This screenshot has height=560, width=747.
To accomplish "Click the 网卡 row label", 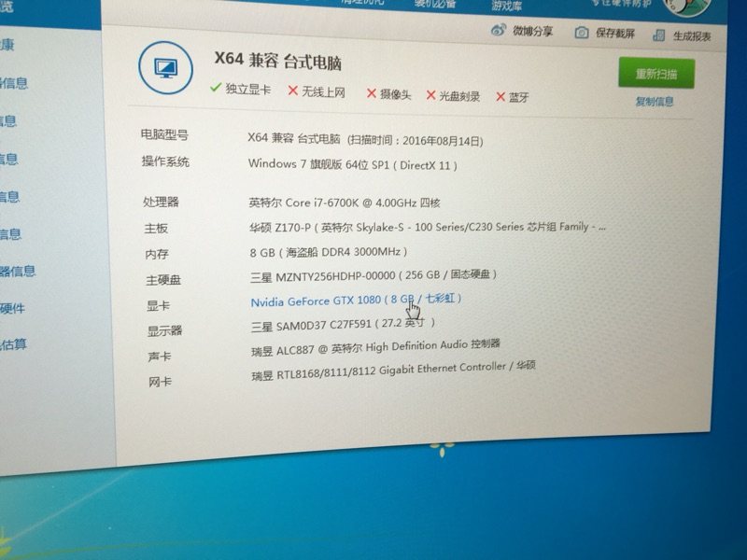I will tap(160, 382).
